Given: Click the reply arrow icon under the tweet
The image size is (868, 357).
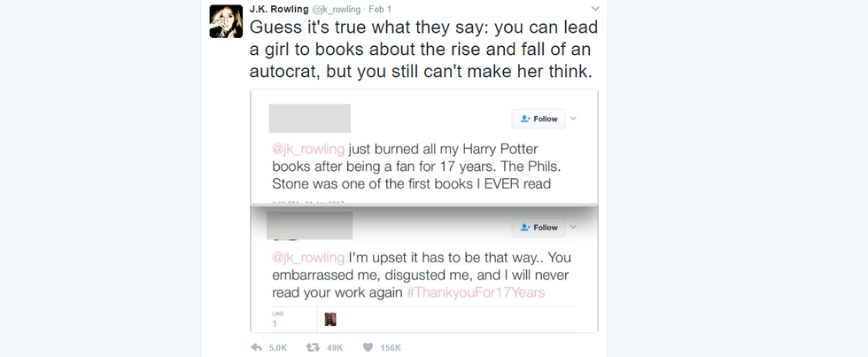Looking at the screenshot, I should 257,347.
